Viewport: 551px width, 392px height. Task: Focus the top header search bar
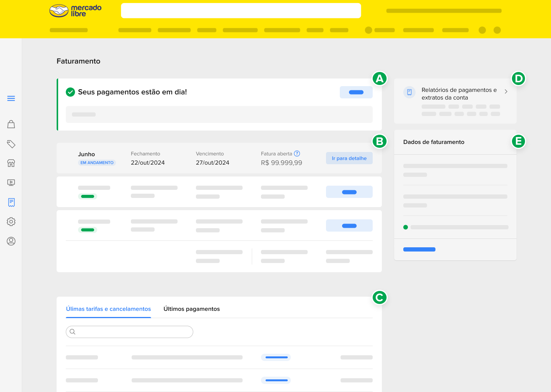[x=241, y=11]
